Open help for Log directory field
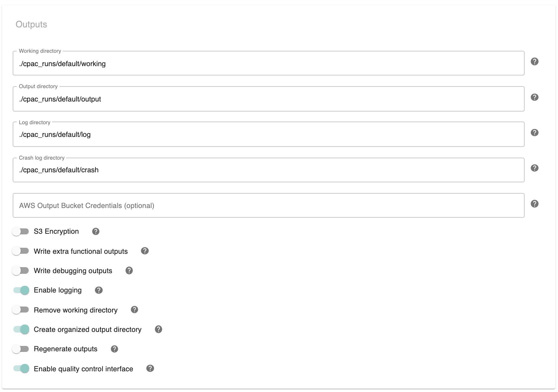The width and height of the screenshot is (558, 392). coord(535,133)
